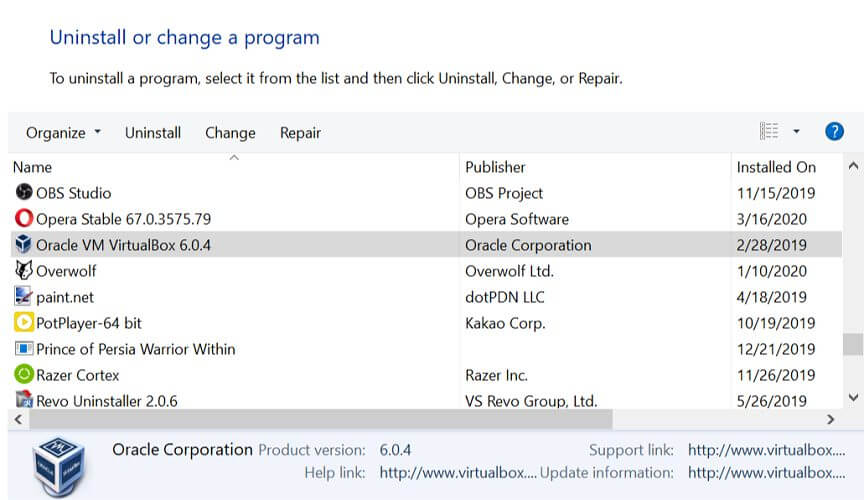Click Opera Software publisher cell
This screenshot has height=500, width=864.
coord(517,219)
